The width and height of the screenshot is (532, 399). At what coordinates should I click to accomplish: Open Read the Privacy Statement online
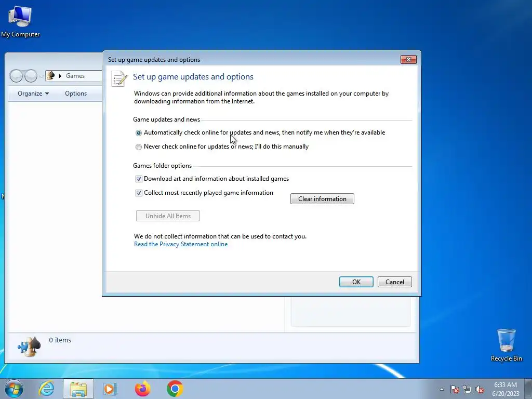coord(181,244)
